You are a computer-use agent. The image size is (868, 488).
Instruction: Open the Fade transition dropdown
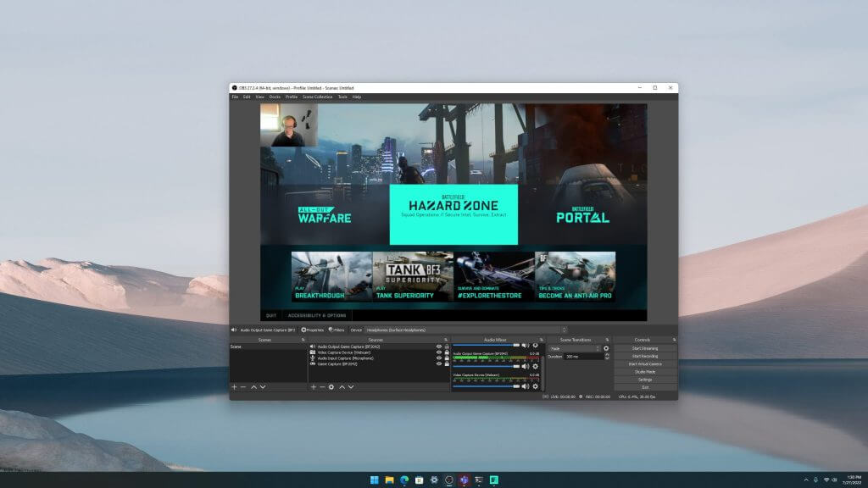(574, 348)
